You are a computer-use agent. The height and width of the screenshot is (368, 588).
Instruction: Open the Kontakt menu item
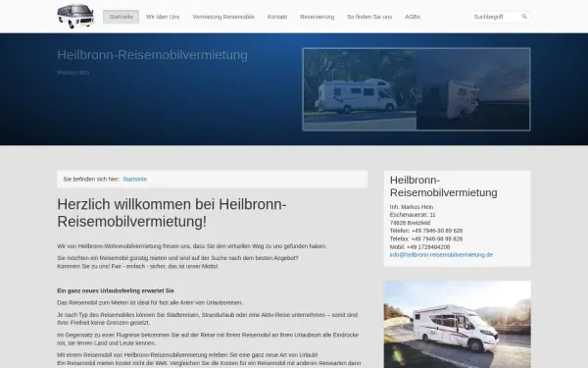pos(277,17)
